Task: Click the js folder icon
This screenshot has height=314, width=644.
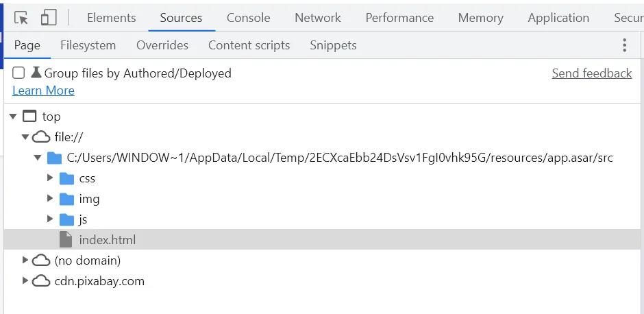Action: click(x=66, y=219)
